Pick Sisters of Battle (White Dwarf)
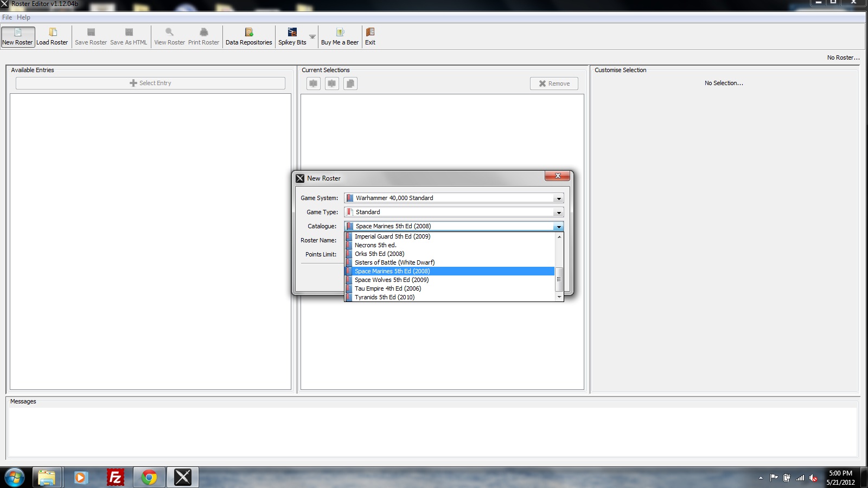 click(450, 262)
